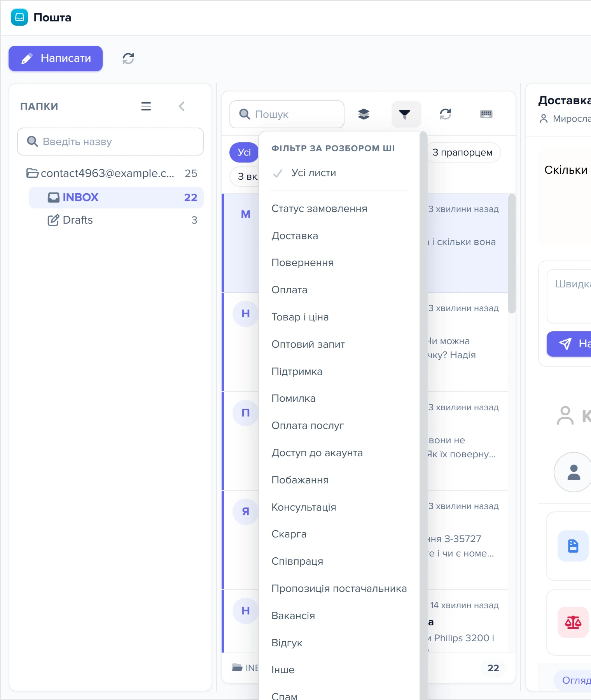Choose Усі листи in the filter menu
This screenshot has width=591, height=700.
[x=339, y=173]
